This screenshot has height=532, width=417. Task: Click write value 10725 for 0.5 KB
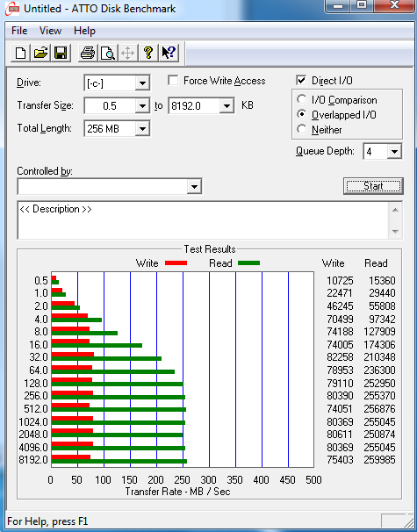click(340, 281)
